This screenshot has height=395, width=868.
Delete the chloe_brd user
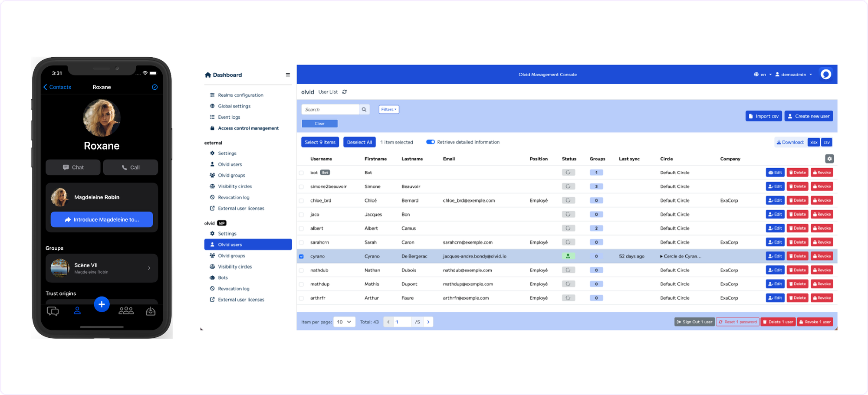(x=798, y=200)
